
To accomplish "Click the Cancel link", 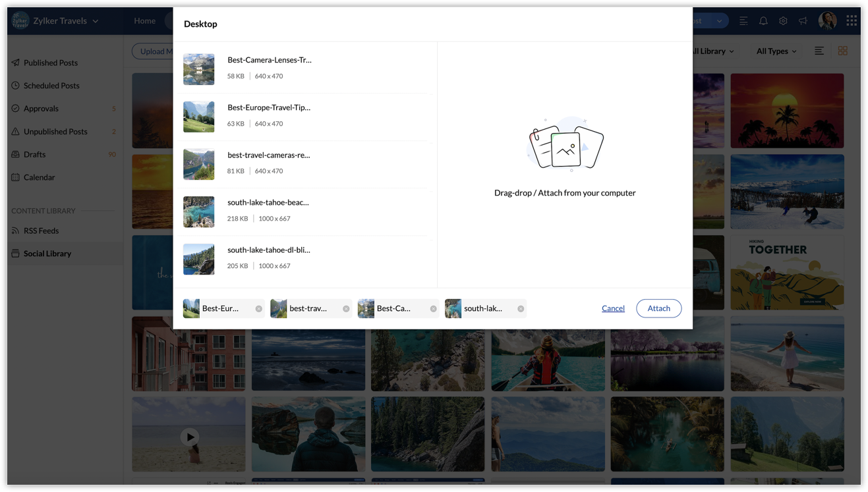I will 613,308.
